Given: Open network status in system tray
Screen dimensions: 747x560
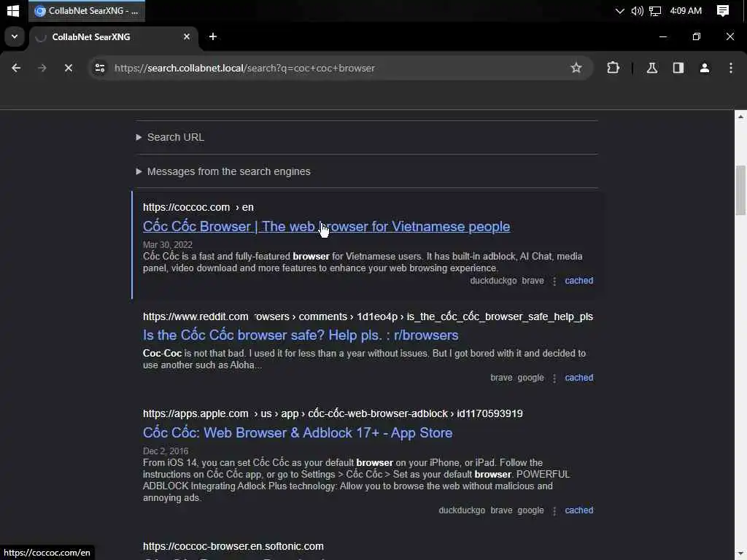Looking at the screenshot, I should [x=656, y=10].
